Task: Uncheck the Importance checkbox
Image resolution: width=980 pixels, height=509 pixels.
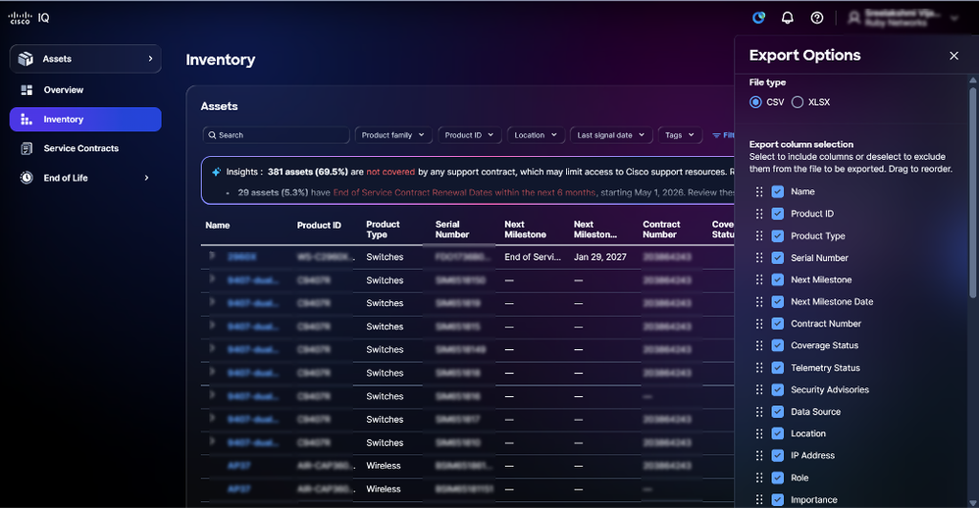Action: coord(778,499)
